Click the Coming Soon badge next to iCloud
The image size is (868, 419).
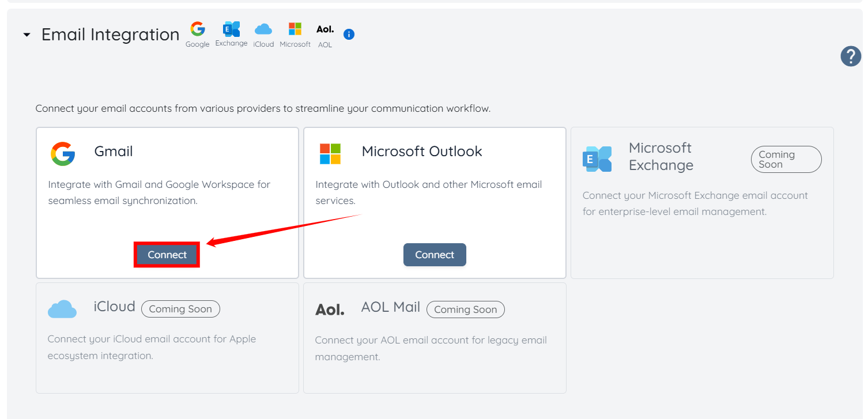[x=180, y=309]
